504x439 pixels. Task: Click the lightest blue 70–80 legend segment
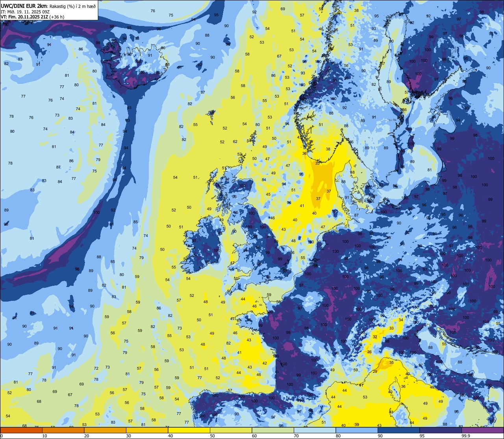[315, 430]
